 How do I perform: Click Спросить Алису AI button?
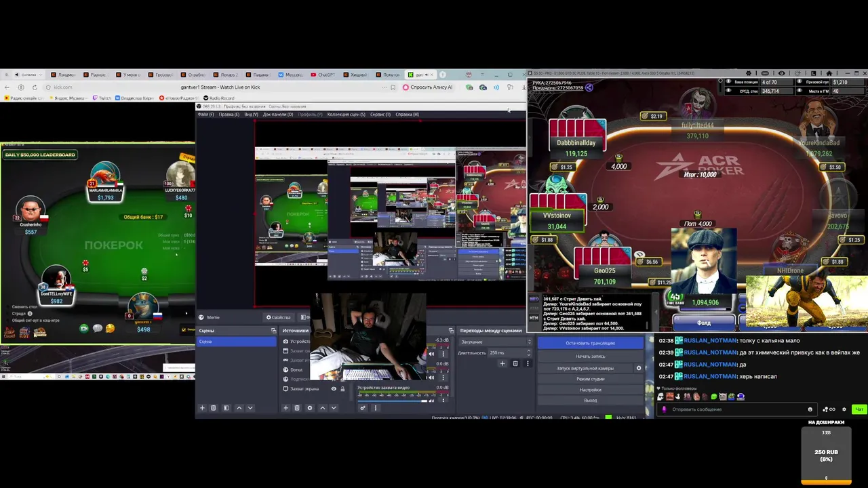[429, 87]
